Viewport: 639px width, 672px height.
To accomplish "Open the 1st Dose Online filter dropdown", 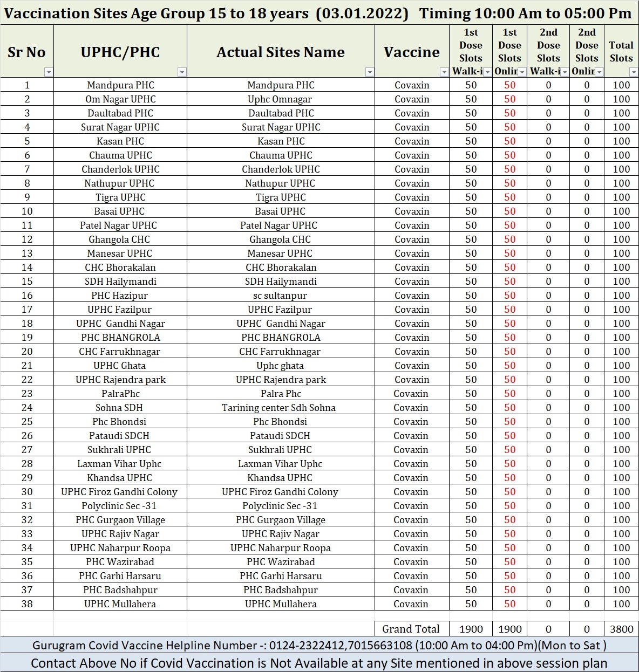I will [x=522, y=72].
